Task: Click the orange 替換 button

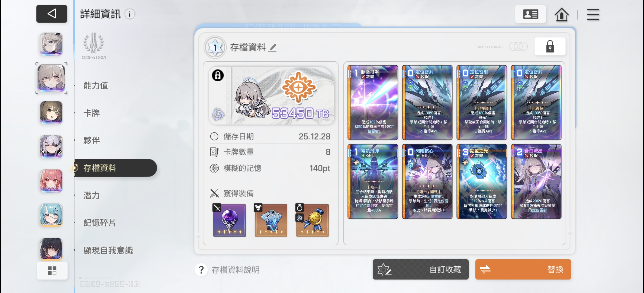Action: [x=523, y=269]
